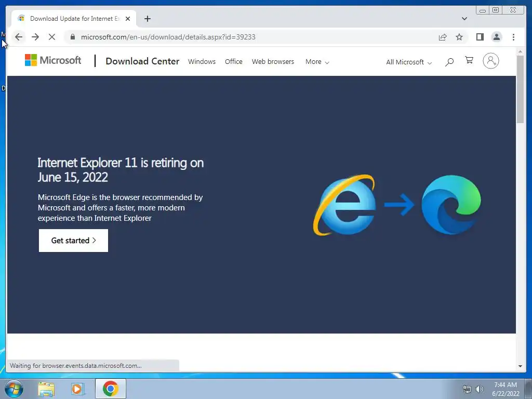The image size is (532, 399).
Task: Open the Web browsers nav item
Action: pyautogui.click(x=273, y=61)
